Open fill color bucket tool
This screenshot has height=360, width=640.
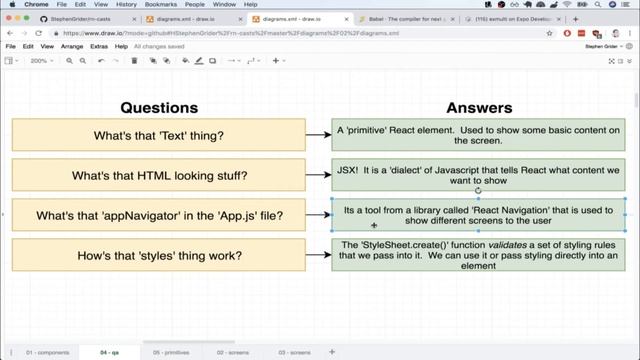click(x=185, y=61)
